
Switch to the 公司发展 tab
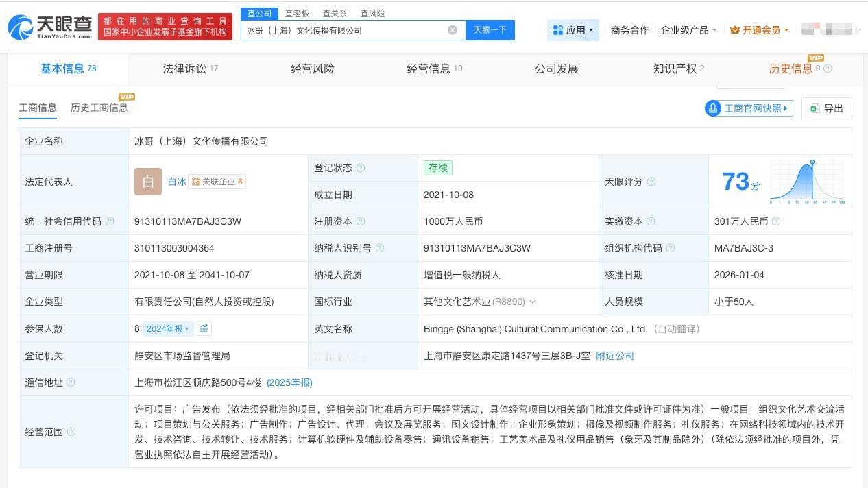557,69
